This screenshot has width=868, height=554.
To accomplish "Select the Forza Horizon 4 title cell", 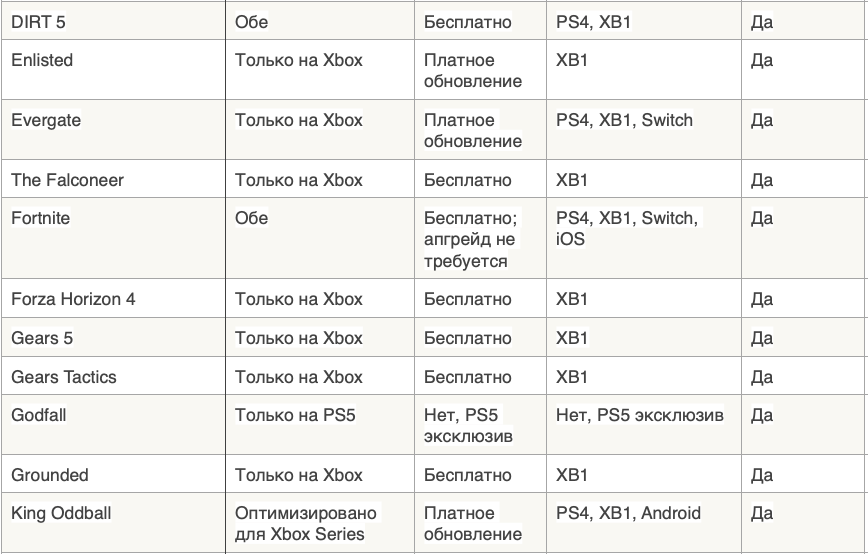I will click(x=73, y=299).
